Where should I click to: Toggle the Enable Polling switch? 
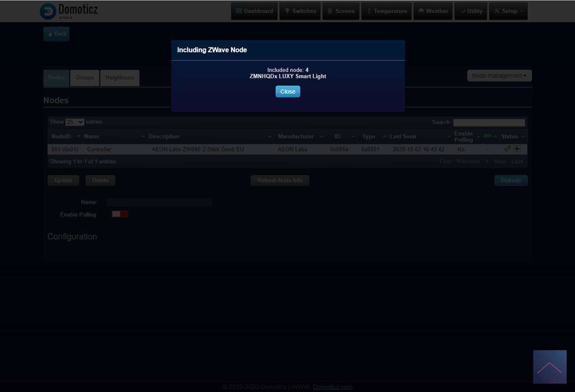pyautogui.click(x=119, y=214)
